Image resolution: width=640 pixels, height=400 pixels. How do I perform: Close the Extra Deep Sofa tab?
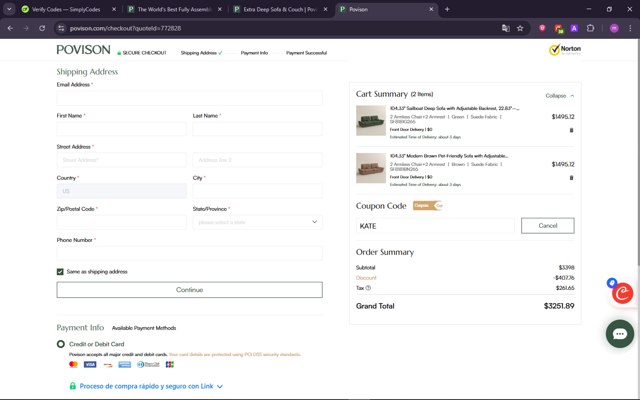click(x=325, y=9)
